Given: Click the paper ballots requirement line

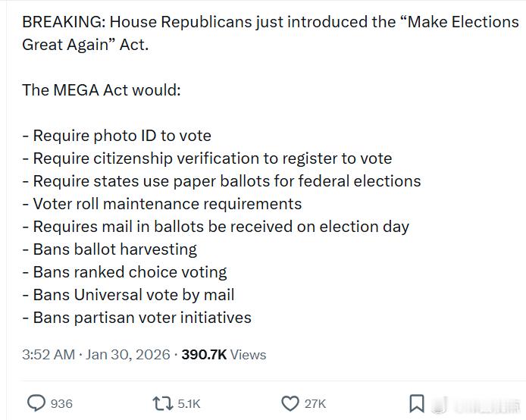Looking at the screenshot, I should coord(221,181).
